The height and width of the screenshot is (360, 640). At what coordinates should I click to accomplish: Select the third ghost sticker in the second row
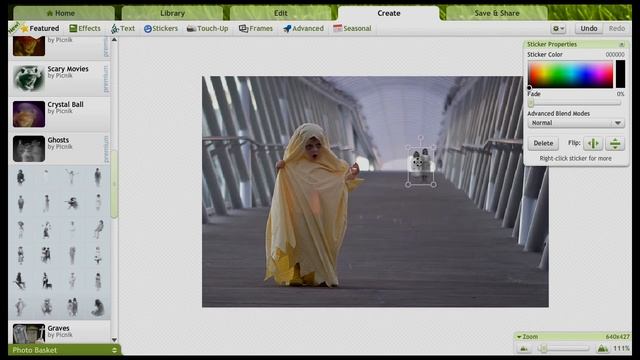click(x=72, y=202)
